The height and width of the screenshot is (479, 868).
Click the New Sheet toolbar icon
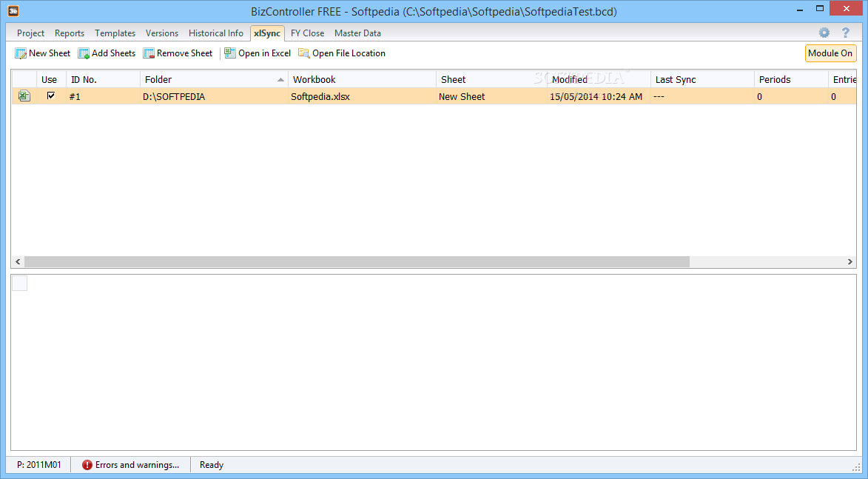tap(21, 53)
